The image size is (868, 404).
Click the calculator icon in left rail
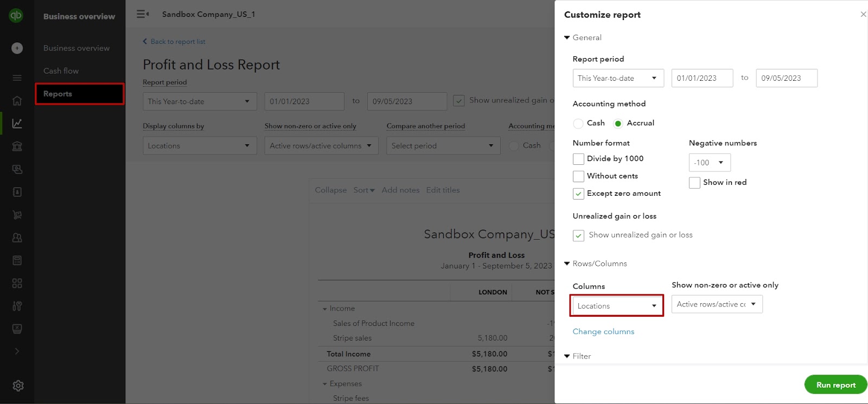[x=17, y=260]
